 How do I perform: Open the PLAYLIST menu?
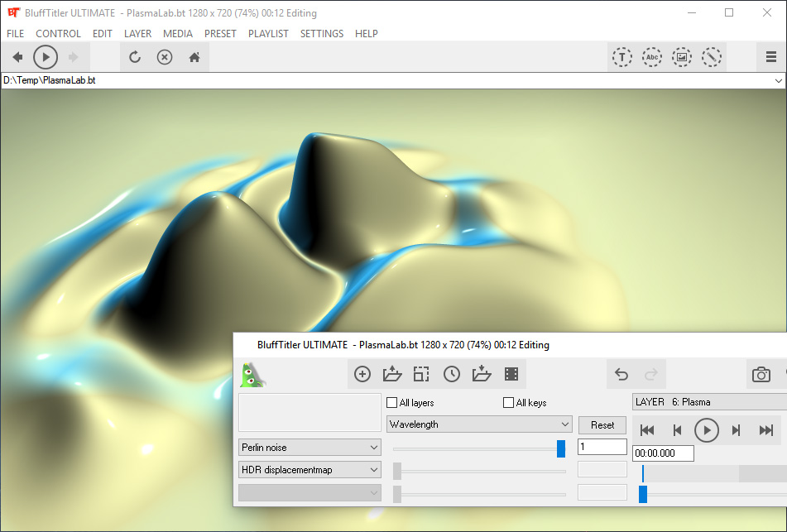tap(268, 34)
